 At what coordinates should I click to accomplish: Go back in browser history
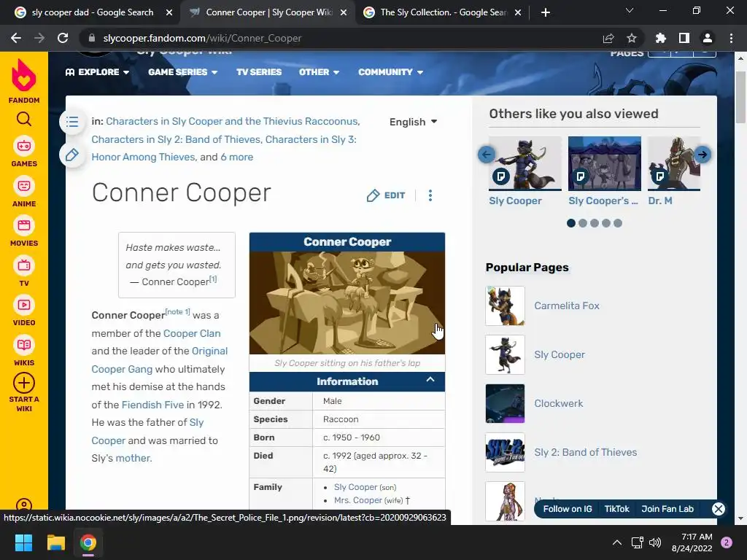pos(16,38)
